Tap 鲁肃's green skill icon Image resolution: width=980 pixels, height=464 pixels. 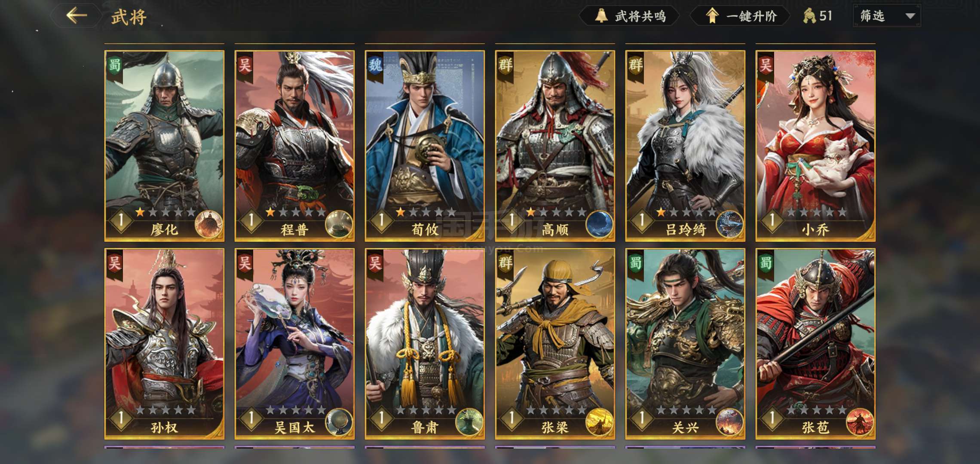[469, 422]
